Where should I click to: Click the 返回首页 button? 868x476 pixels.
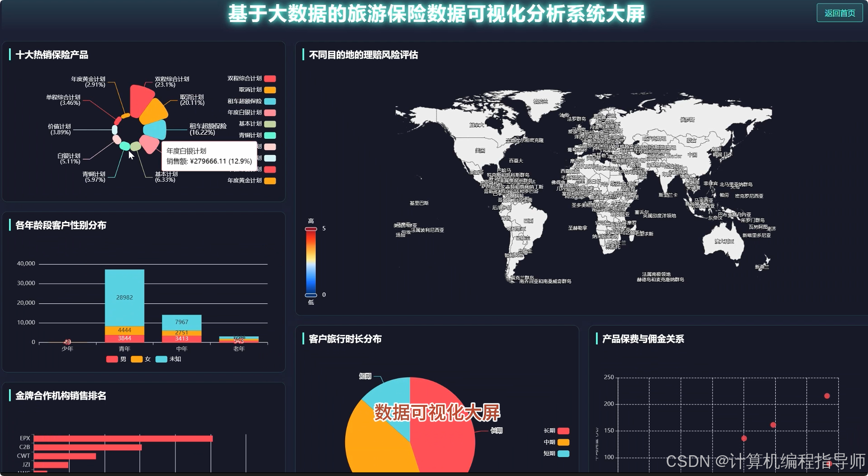point(840,13)
